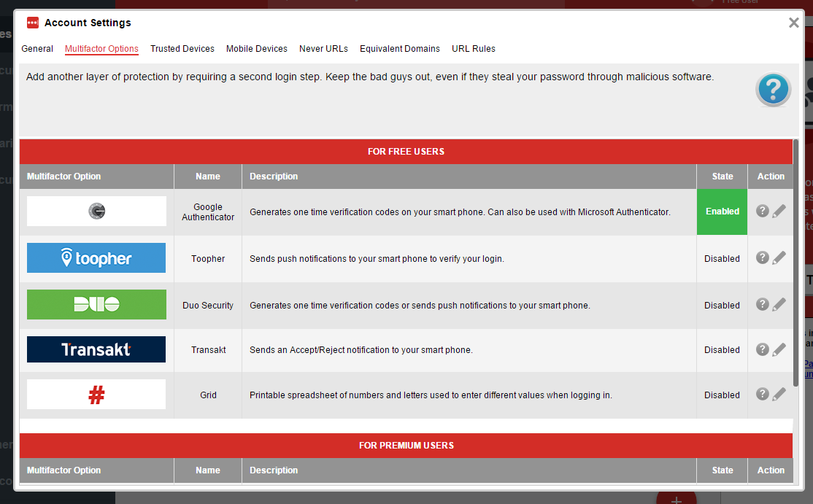Click the 'Google Authenticator' name cell
813x504 pixels.
tap(208, 212)
